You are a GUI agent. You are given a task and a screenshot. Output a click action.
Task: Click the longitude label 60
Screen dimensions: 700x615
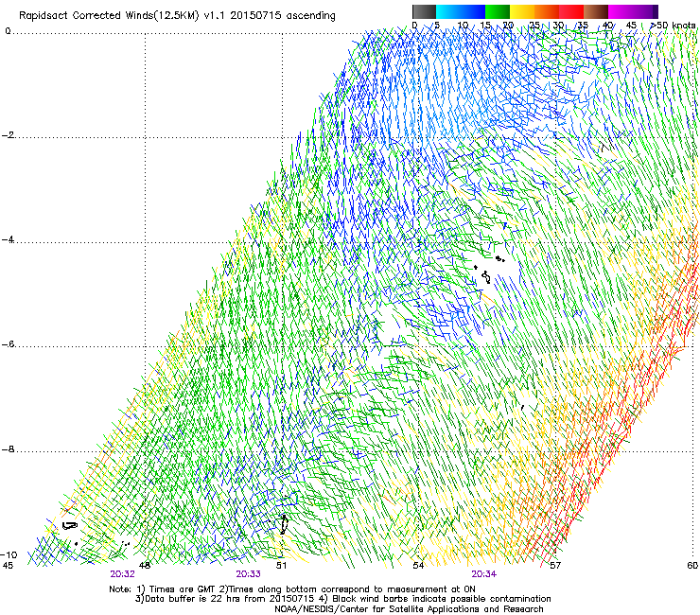click(x=692, y=566)
